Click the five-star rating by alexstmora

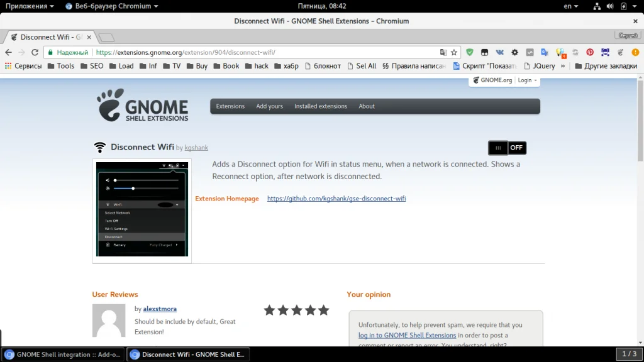click(297, 310)
